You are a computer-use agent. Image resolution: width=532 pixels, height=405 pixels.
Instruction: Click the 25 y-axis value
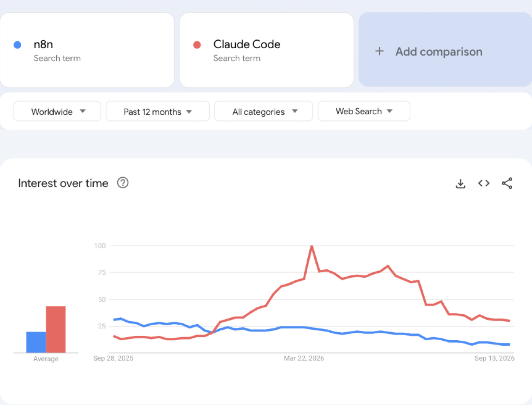(102, 326)
